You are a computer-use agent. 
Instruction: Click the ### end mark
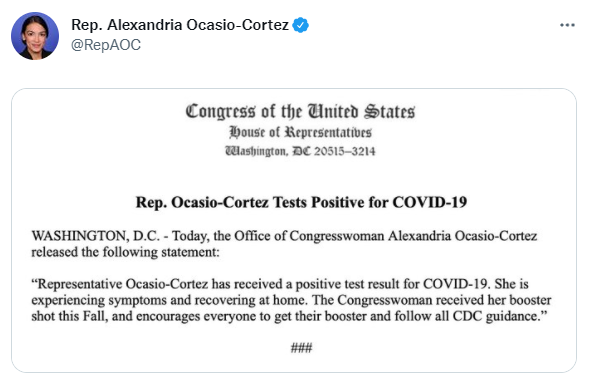[301, 347]
